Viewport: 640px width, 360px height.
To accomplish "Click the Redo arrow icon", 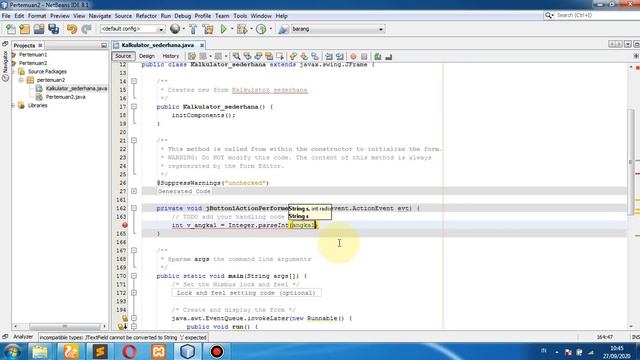I will pyautogui.click(x=86, y=29).
